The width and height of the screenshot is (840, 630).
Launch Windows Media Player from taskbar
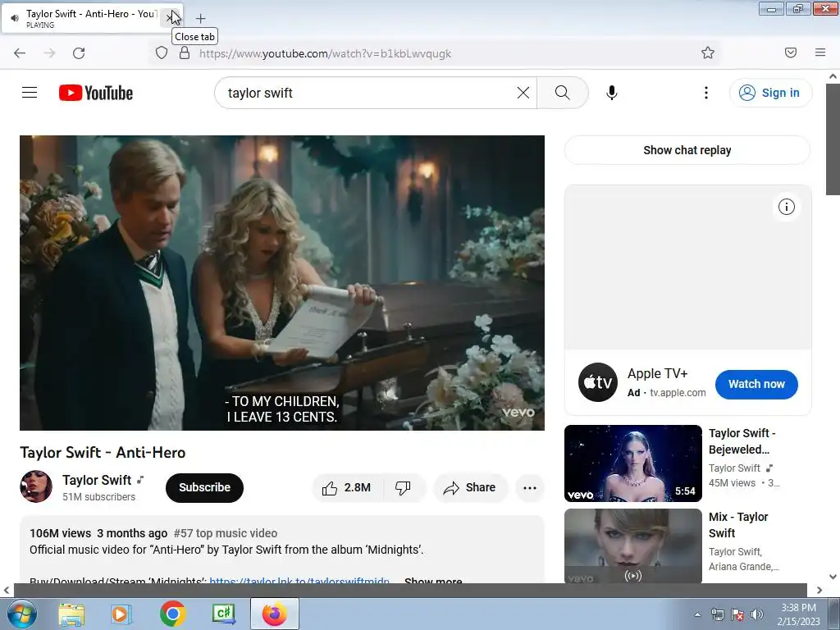[x=121, y=614]
